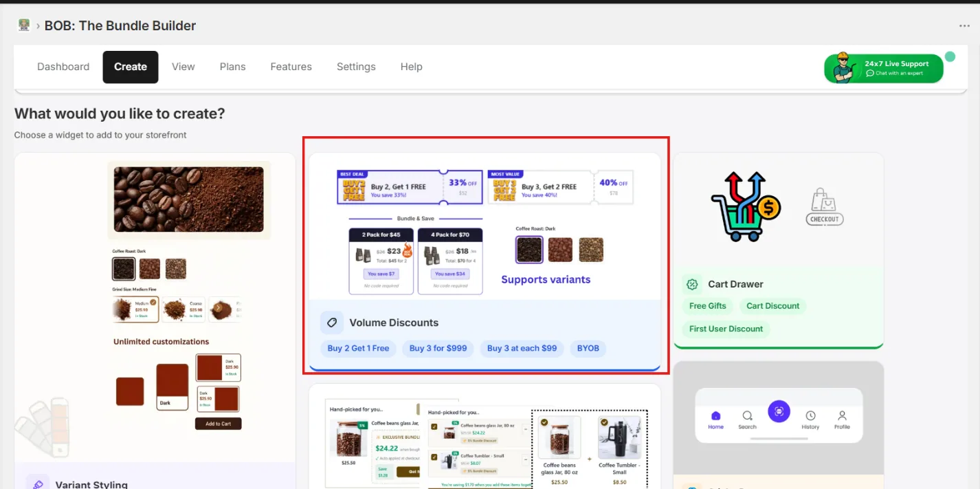Click the What would you like to create heading

120,113
